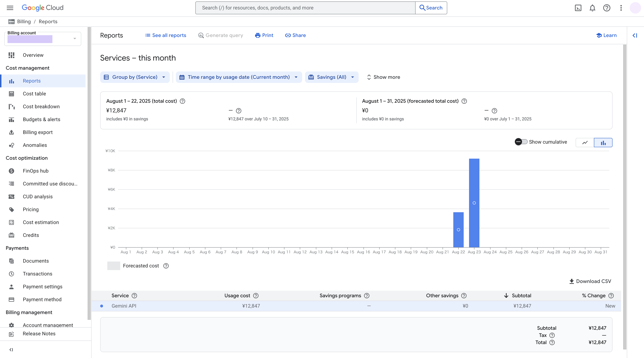Open Billing export page
The height and width of the screenshot is (358, 644).
(43, 132)
